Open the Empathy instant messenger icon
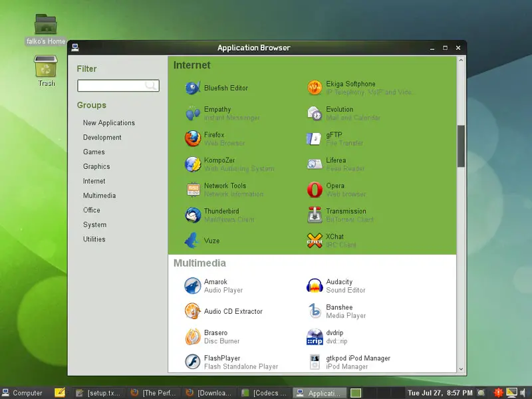The height and width of the screenshot is (399, 532). pyautogui.click(x=193, y=113)
